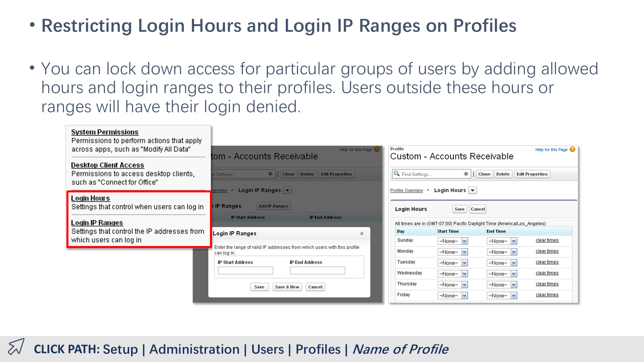644x362 pixels.
Task: Click Edit Properties on Login IP Ranges page
Action: (x=336, y=174)
